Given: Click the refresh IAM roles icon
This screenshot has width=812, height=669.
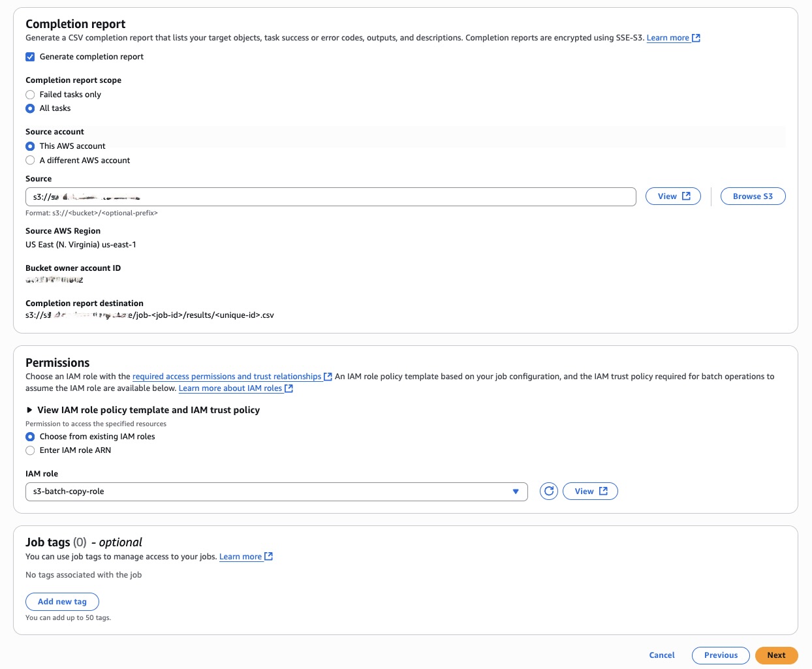Looking at the screenshot, I should coord(549,491).
